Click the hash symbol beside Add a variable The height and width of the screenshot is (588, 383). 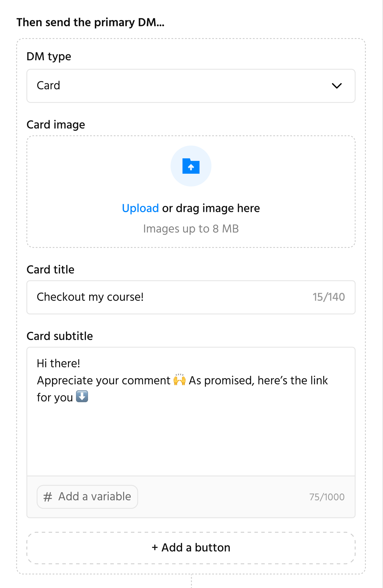point(48,497)
